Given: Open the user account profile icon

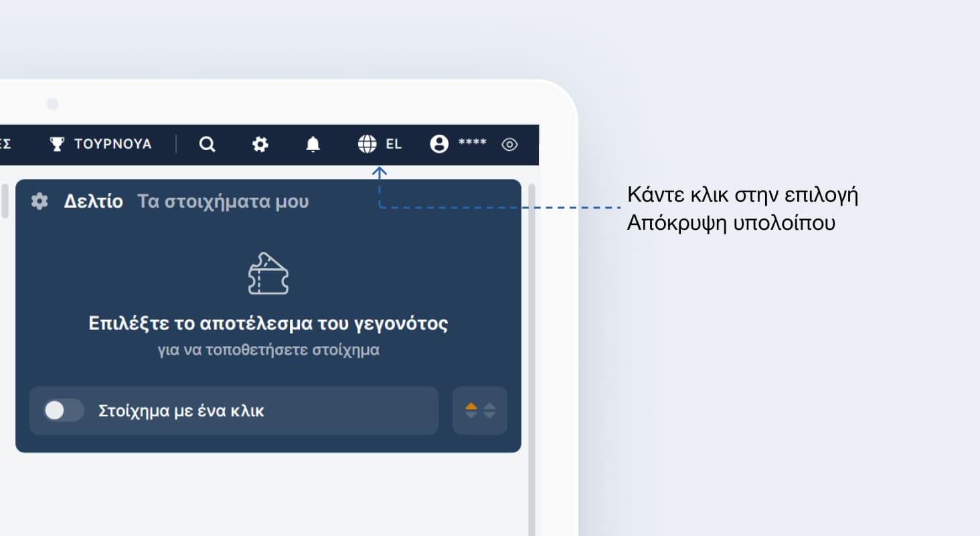Looking at the screenshot, I should tap(438, 143).
